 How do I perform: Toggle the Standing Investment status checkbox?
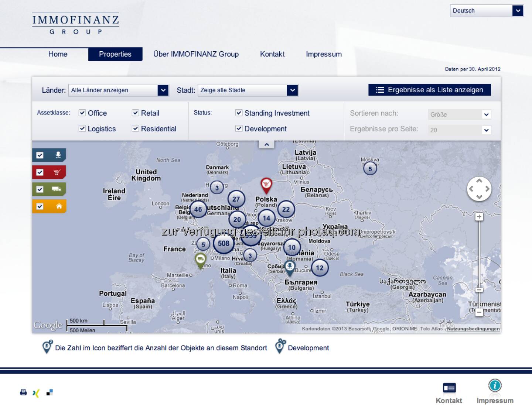239,113
